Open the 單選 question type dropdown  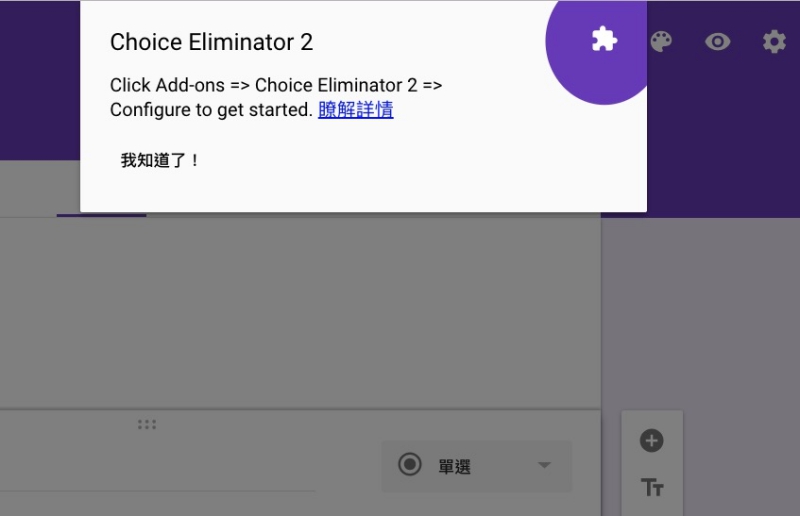tap(477, 465)
